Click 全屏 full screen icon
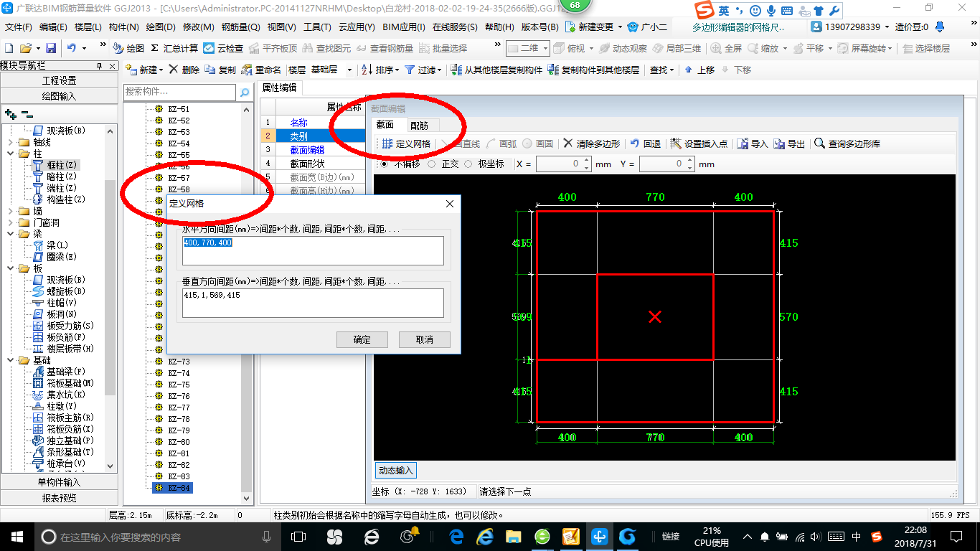This screenshot has width=980, height=551. point(716,48)
